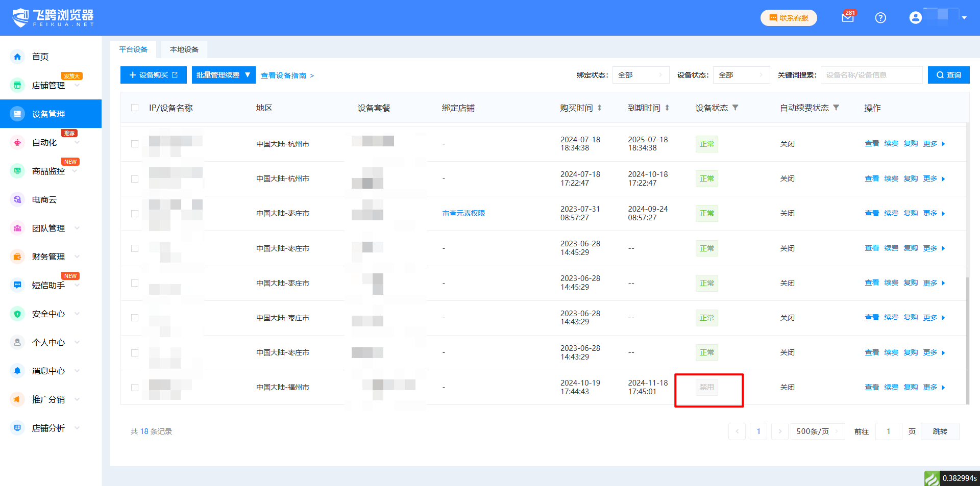Open the 绑定状态 dropdown
This screenshot has width=980, height=486.
[641, 75]
